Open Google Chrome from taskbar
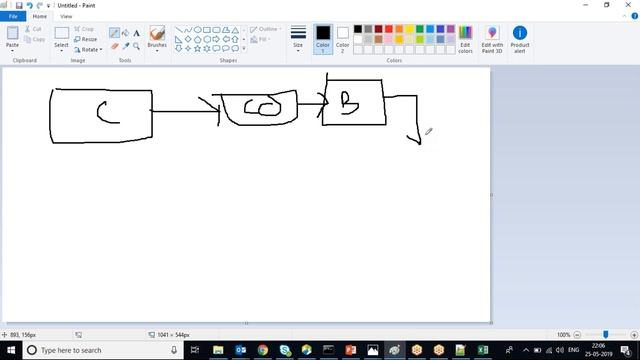 (262, 350)
